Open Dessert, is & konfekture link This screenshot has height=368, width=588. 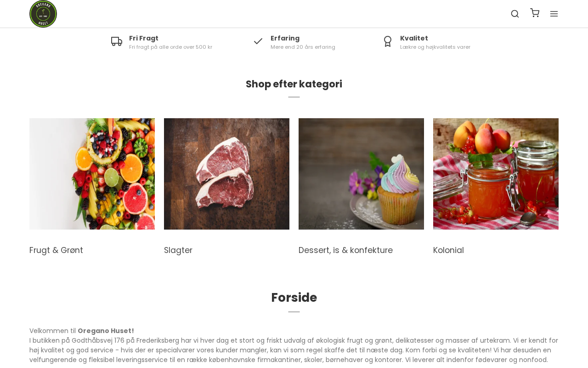[345, 250]
